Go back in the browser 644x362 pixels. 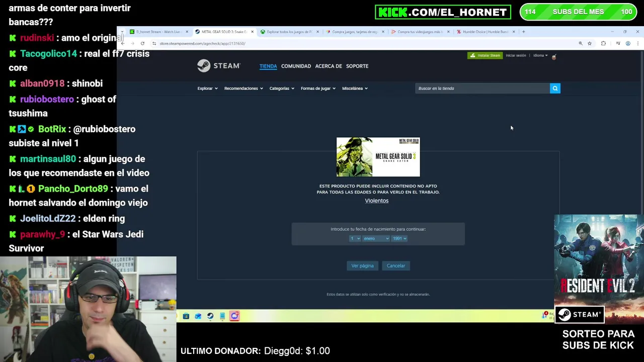click(123, 43)
